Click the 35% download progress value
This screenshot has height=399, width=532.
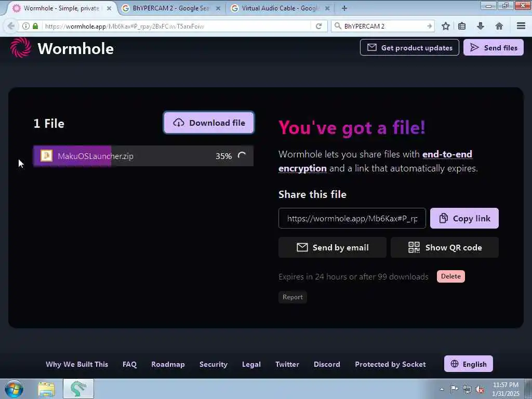223,156
